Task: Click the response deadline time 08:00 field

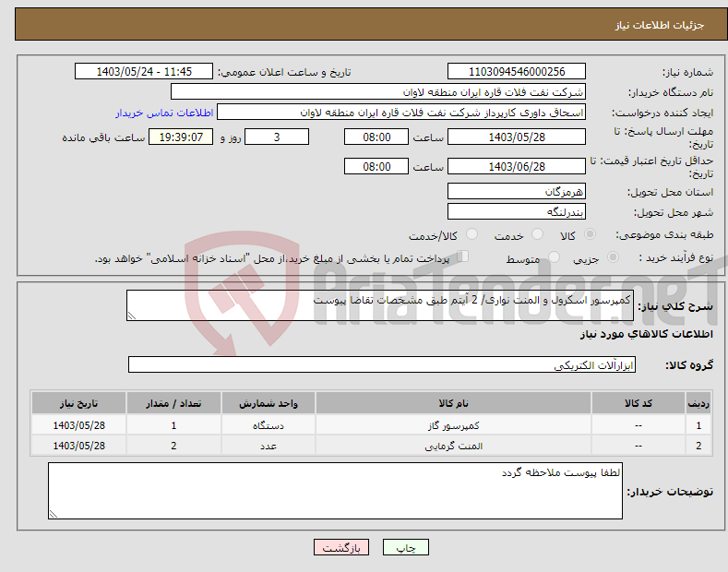Action: [376, 137]
